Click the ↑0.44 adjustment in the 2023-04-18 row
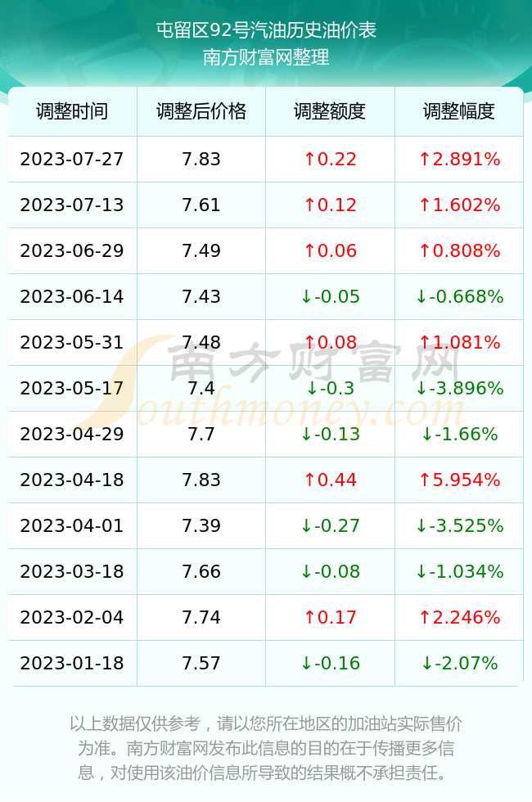Screen dimensions: 532x802 tap(330, 480)
